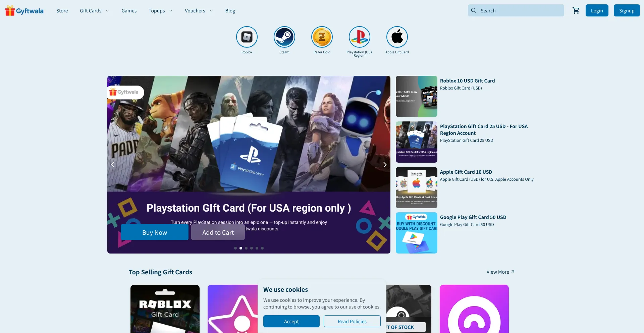Open PlayStation Gift Card 25 USD title link
This screenshot has width=644, height=333.
pos(484,130)
